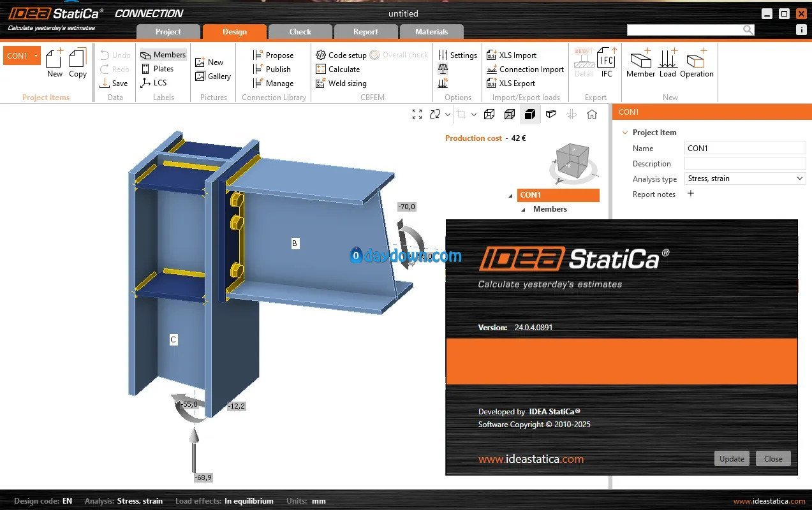The image size is (812, 510).
Task: Open Weld sizing tool
Action: 341,84
